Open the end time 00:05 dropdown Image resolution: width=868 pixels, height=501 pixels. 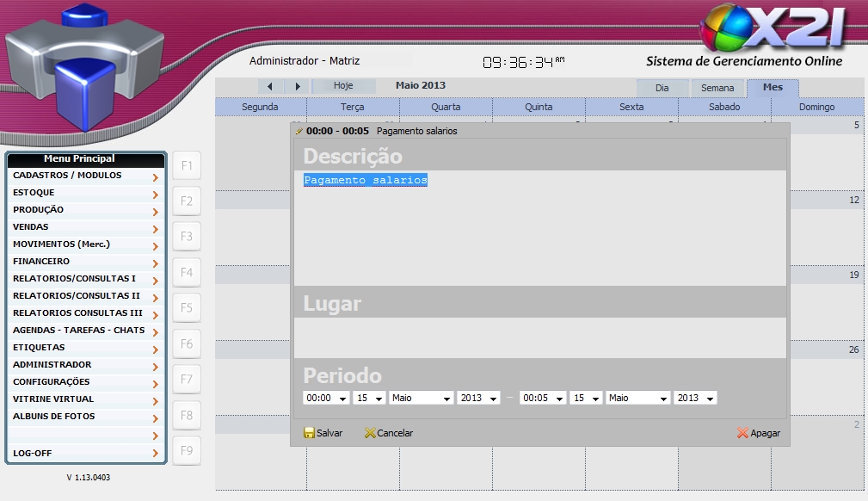click(543, 399)
